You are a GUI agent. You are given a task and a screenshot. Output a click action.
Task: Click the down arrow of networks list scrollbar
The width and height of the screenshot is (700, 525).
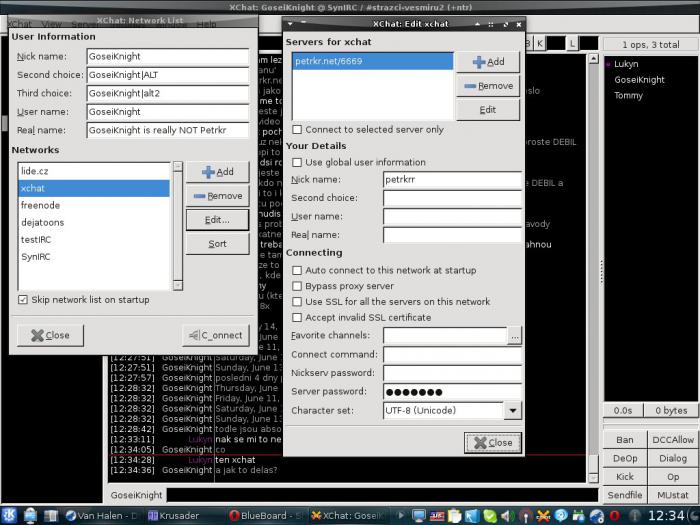point(178,285)
